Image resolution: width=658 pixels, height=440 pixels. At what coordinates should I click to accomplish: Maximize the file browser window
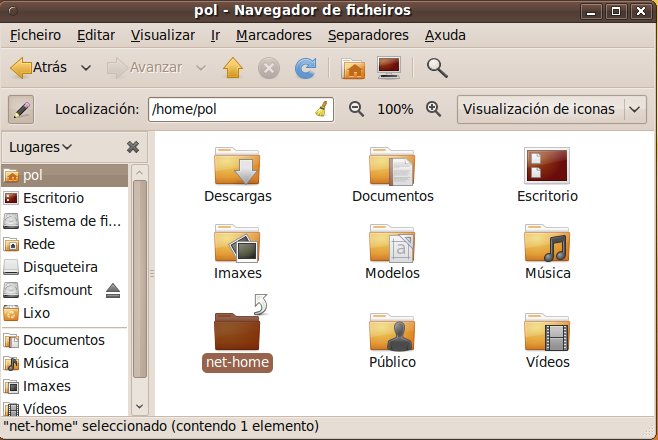(x=616, y=11)
